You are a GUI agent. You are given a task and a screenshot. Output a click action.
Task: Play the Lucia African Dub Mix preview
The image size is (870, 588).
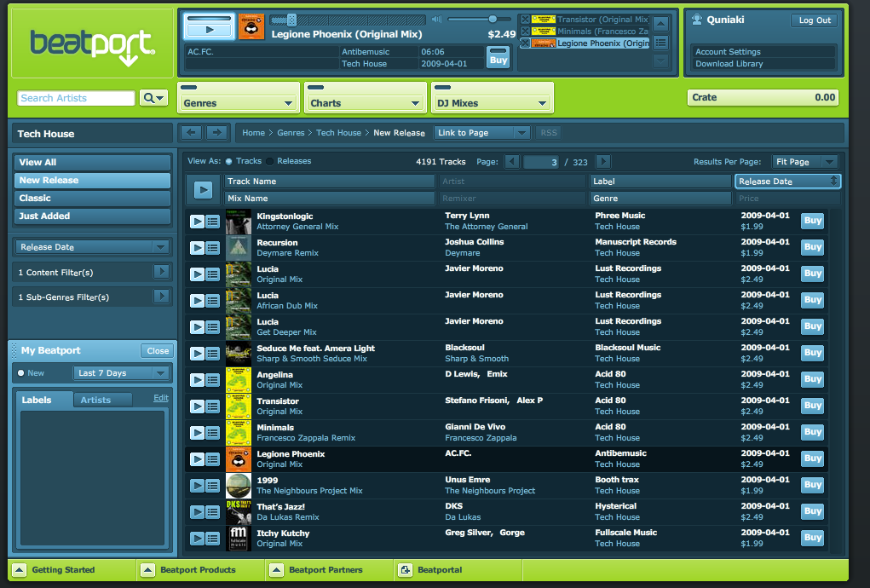pyautogui.click(x=197, y=301)
